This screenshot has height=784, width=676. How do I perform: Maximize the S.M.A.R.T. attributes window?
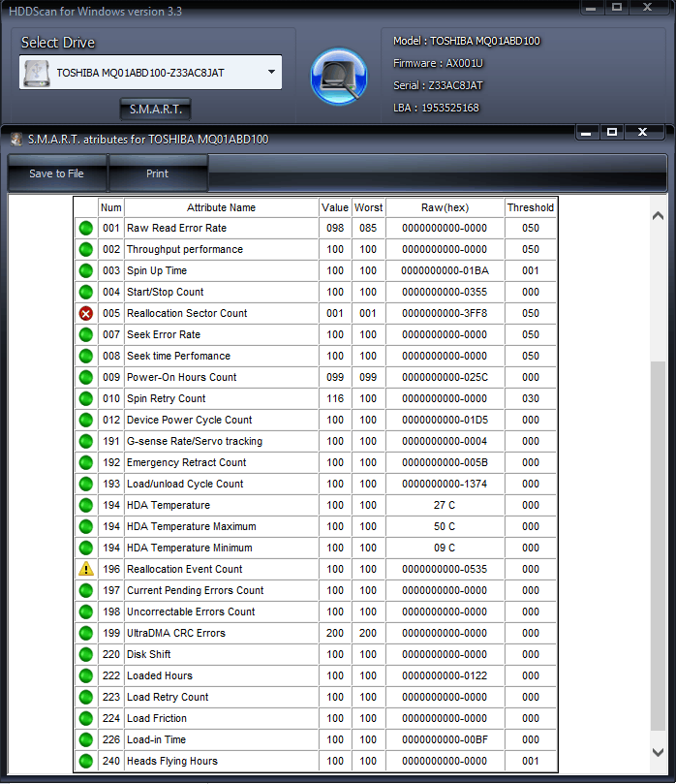tap(612, 132)
